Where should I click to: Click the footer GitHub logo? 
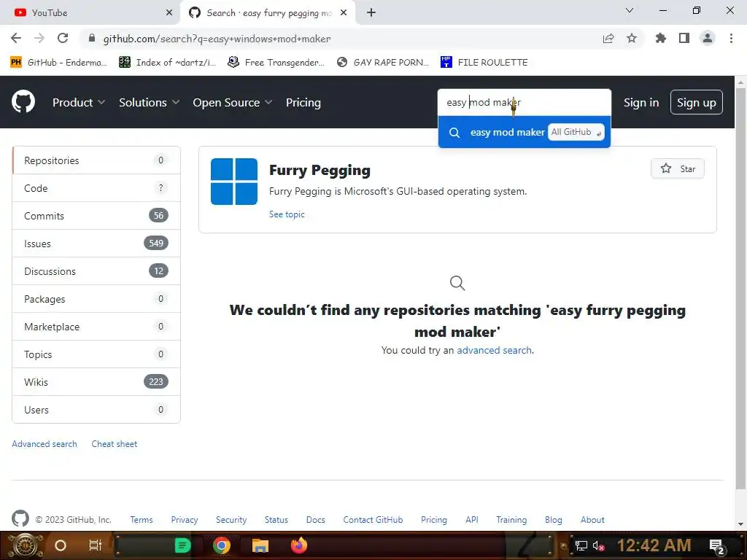[x=20, y=518]
